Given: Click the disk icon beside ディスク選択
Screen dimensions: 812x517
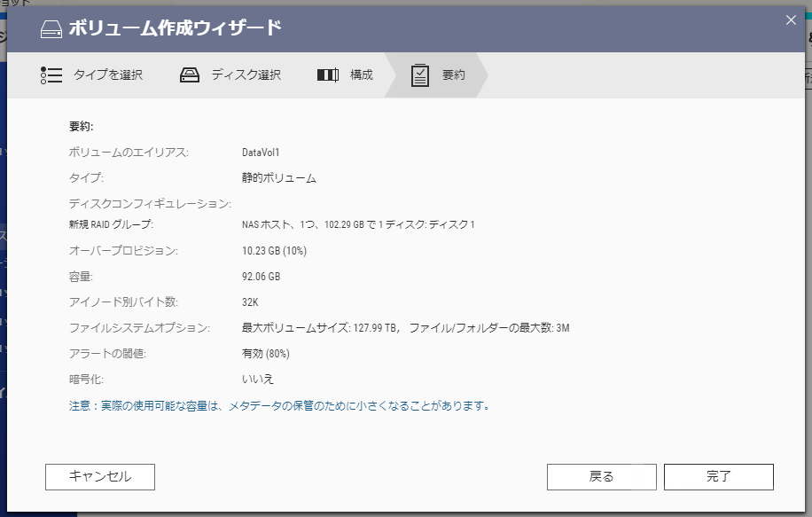Looking at the screenshot, I should pyautogui.click(x=190, y=75).
